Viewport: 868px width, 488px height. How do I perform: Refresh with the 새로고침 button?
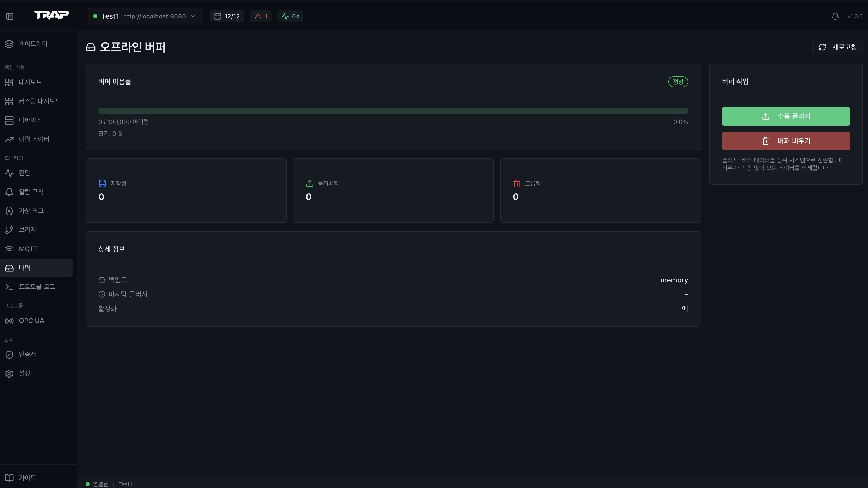pyautogui.click(x=837, y=47)
